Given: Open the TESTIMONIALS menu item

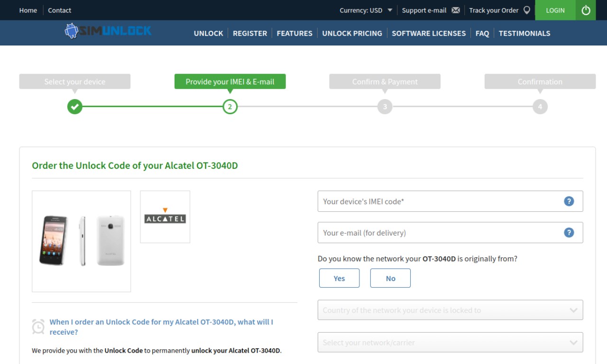Looking at the screenshot, I should (x=524, y=33).
